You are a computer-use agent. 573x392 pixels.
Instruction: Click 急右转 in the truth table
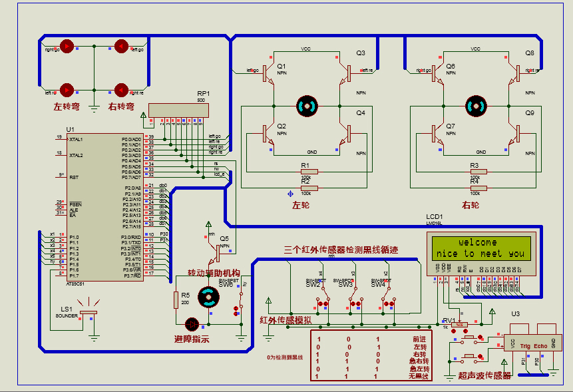point(419,361)
